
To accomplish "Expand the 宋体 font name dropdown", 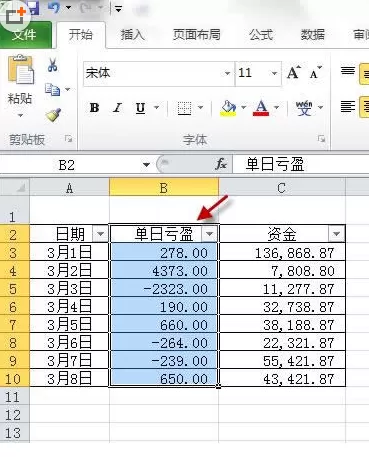I will pyautogui.click(x=228, y=73).
